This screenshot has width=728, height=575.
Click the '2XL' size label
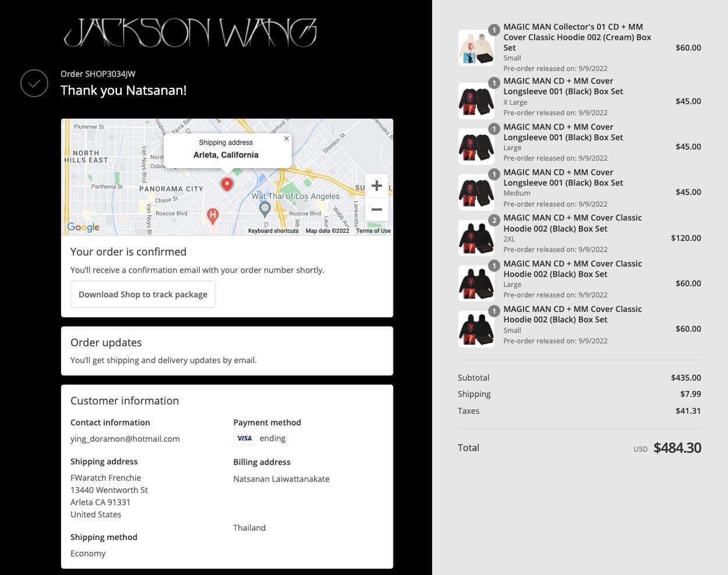tap(510, 239)
